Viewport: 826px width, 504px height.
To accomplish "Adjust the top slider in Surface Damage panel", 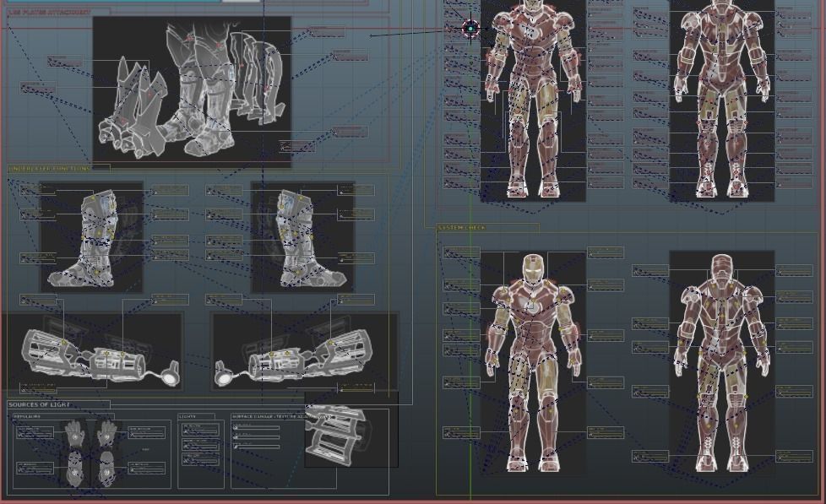I will tap(257, 428).
